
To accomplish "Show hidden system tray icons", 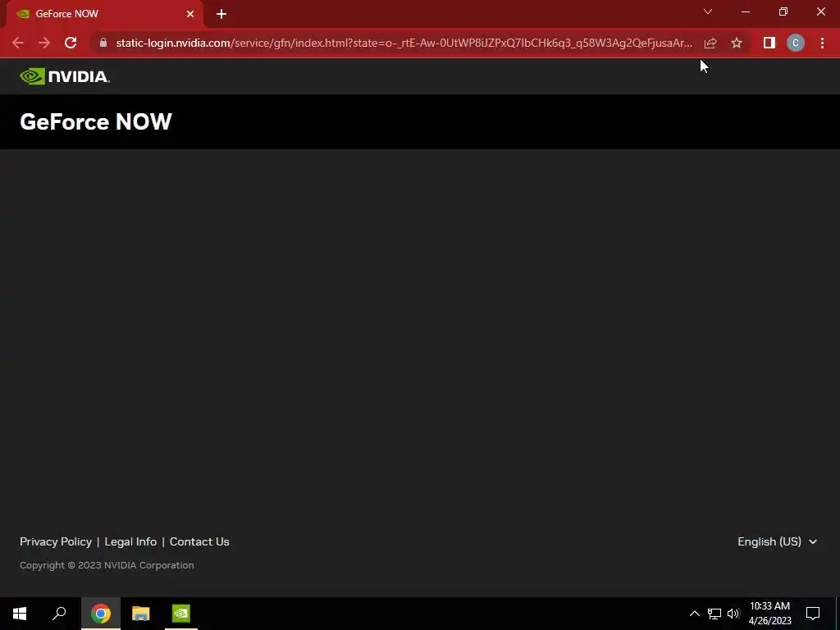I will 694,614.
